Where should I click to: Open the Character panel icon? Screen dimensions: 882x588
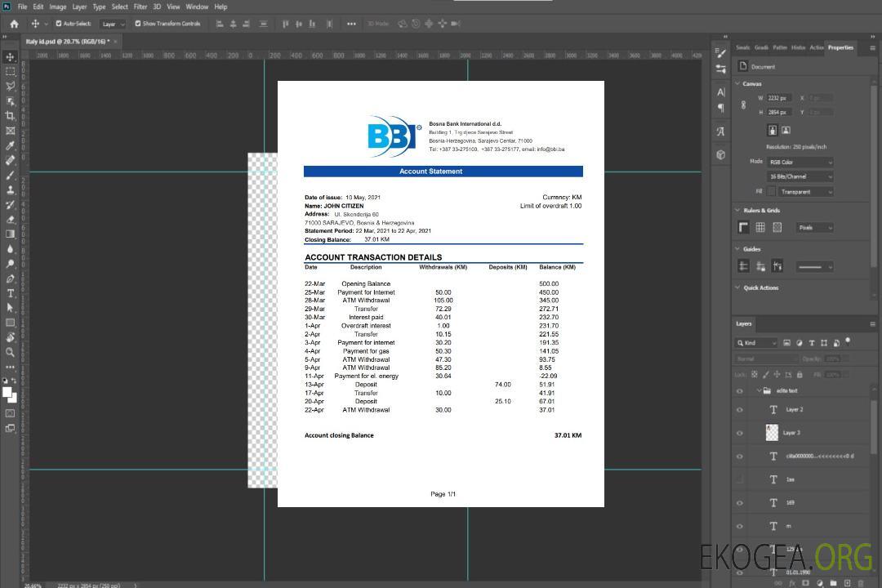[x=721, y=91]
